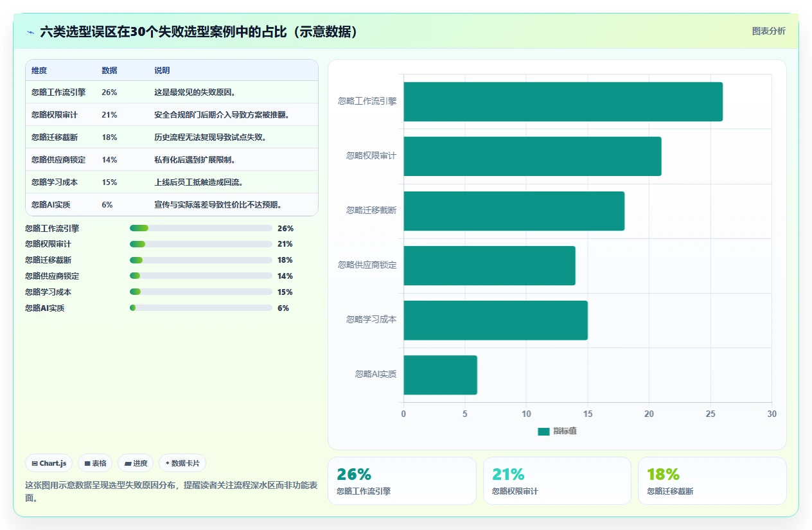This screenshot has height=530, width=812.
Task: Click the 忽略迁移截断 chart bar
Action: 514,211
